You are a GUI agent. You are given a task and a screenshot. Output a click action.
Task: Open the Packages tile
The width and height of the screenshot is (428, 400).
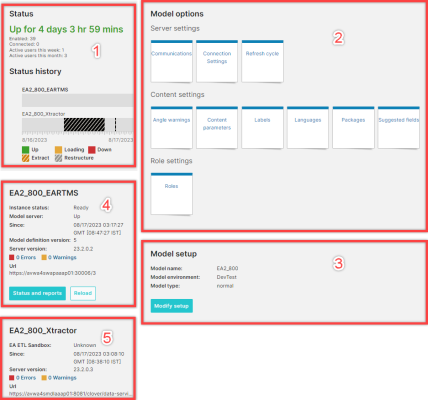coord(353,128)
